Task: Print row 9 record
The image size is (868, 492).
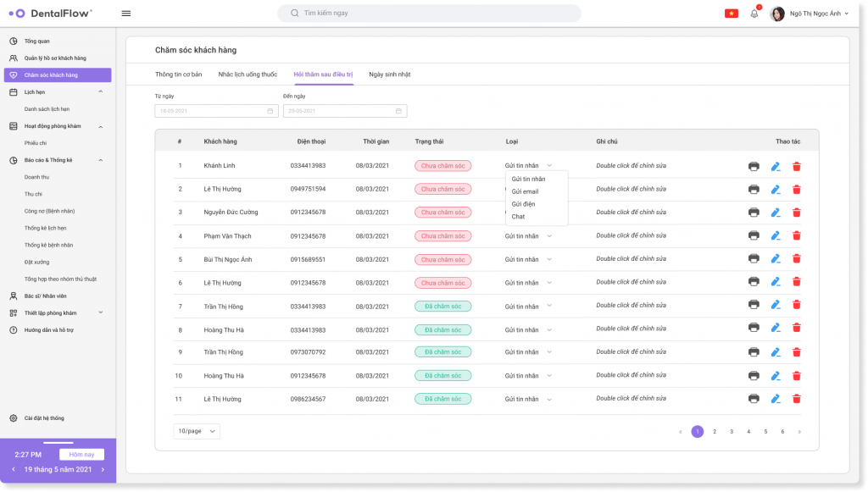Action: click(754, 352)
